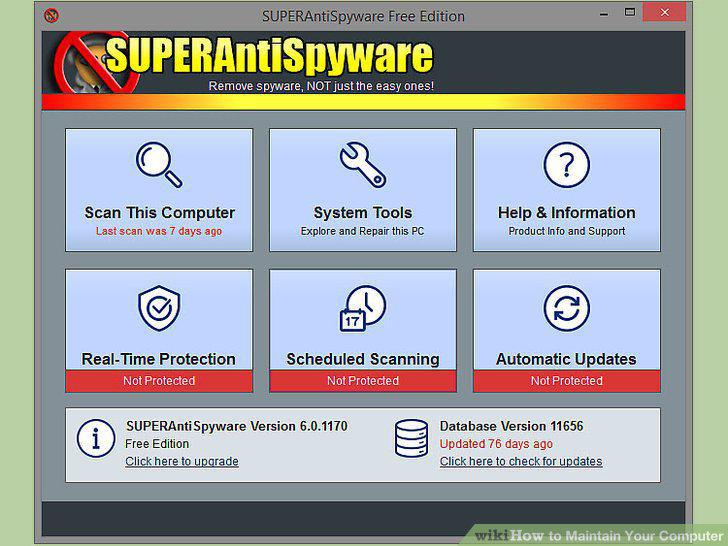
Task: Click 'Last scan was 7 days ago' text
Action: click(159, 231)
